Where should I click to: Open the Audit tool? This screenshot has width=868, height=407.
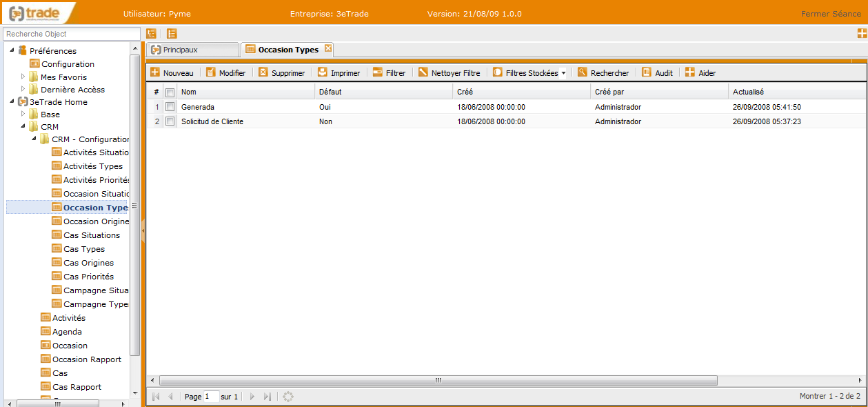coord(647,72)
